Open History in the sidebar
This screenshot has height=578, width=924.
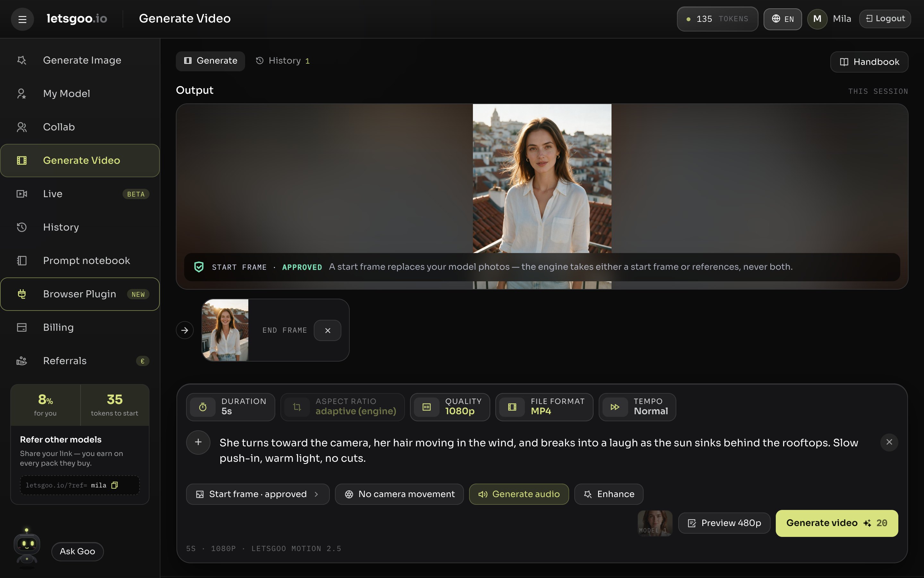(80, 227)
